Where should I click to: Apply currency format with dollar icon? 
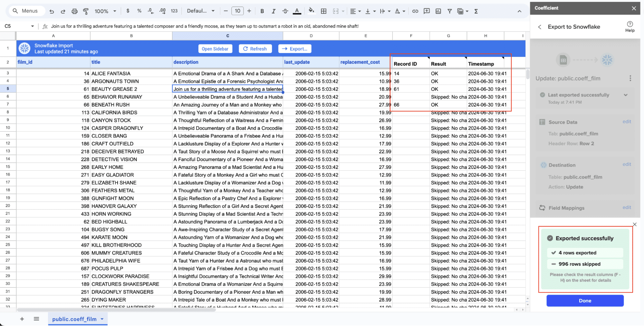[128, 11]
